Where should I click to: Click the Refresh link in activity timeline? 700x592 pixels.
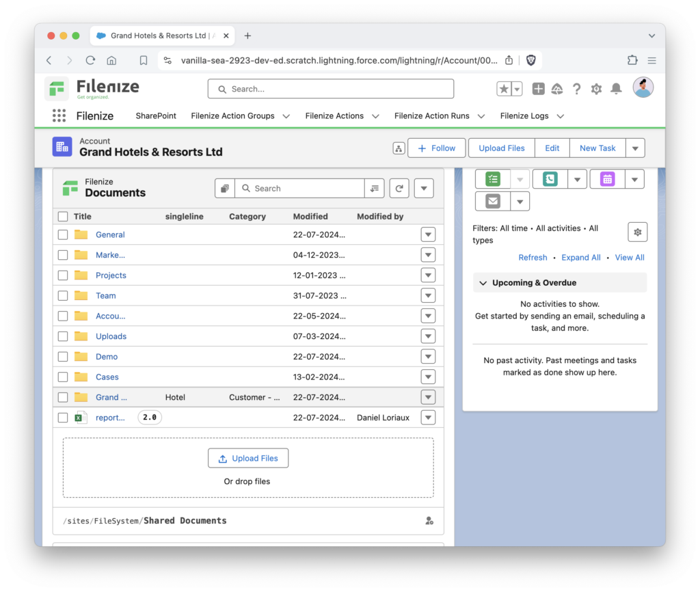pyautogui.click(x=533, y=258)
